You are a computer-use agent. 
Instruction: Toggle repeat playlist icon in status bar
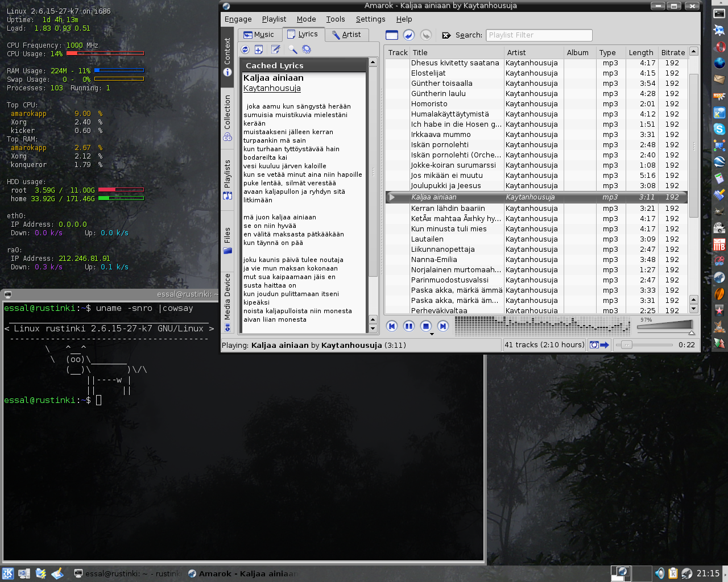[x=594, y=345]
